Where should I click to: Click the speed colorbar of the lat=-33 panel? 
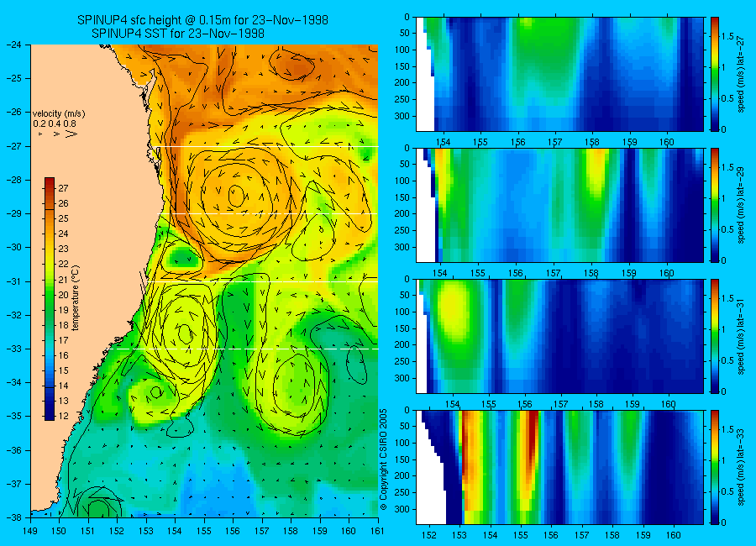coord(715,467)
